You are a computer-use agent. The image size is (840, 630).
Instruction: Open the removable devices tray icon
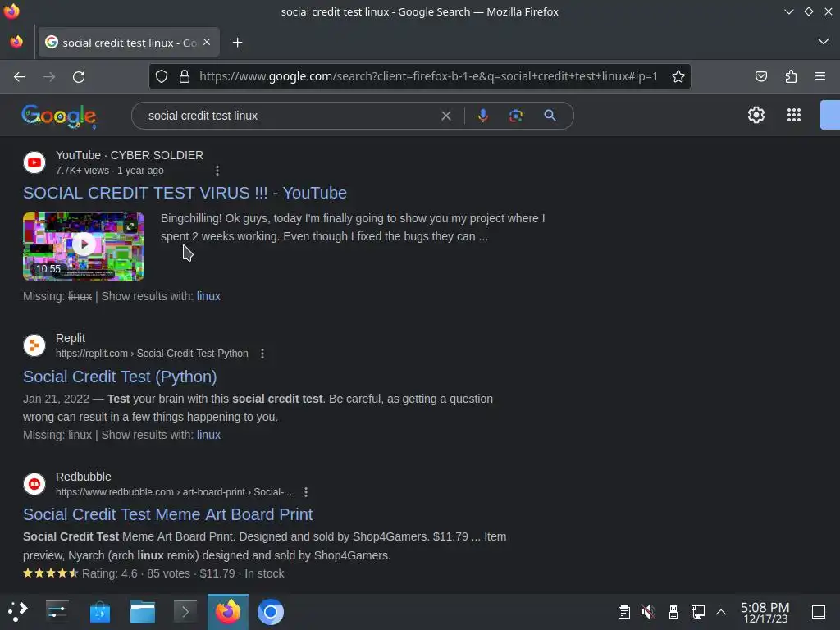coord(673,612)
